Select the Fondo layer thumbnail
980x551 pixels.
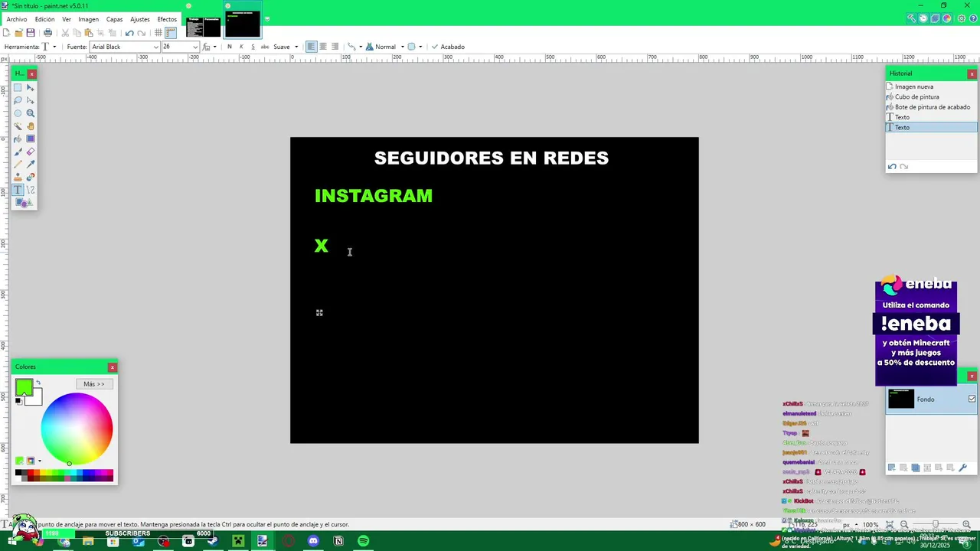tap(901, 399)
